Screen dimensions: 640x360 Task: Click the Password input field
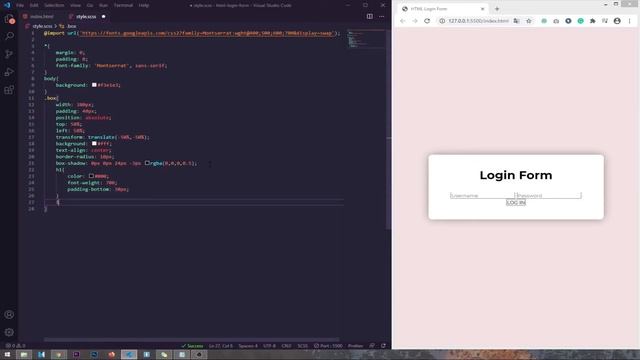coord(549,196)
